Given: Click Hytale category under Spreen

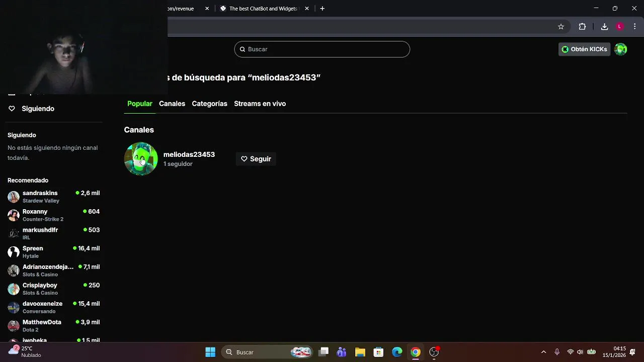Looking at the screenshot, I should (31, 256).
